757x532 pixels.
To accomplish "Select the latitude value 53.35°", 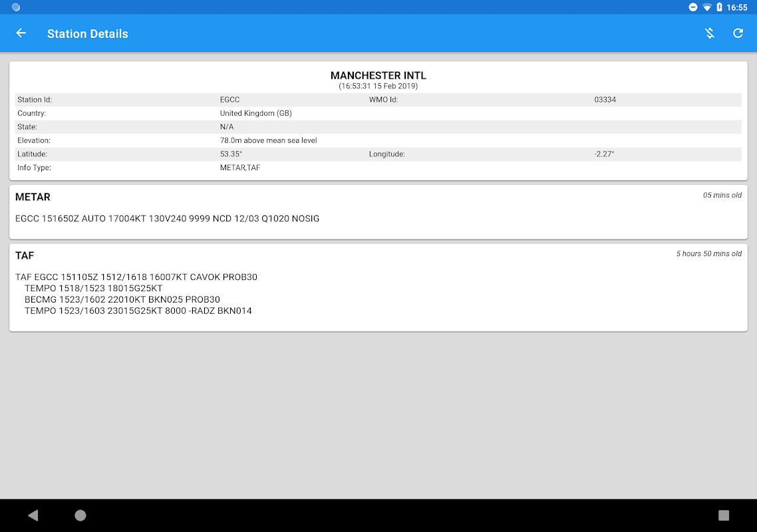I will pos(231,154).
